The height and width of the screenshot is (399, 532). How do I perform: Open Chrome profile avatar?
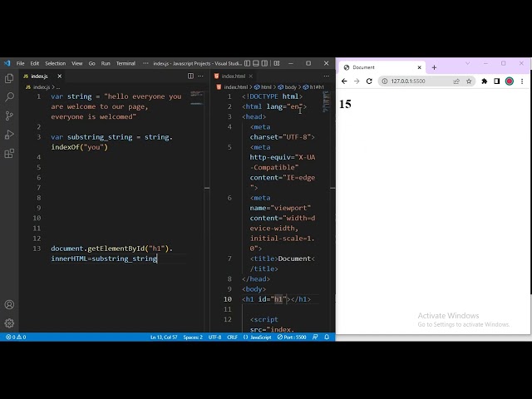click(510, 81)
